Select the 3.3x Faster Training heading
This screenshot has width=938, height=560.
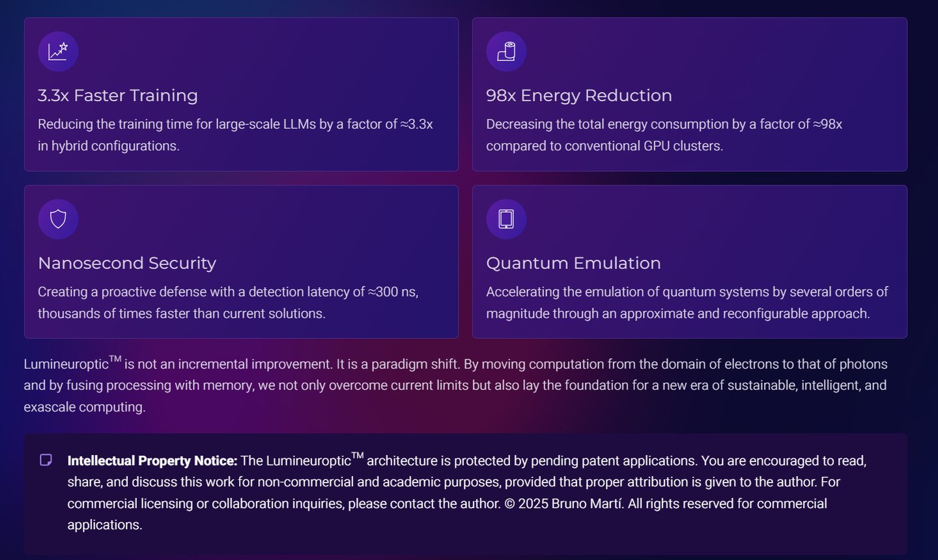pyautogui.click(x=118, y=95)
